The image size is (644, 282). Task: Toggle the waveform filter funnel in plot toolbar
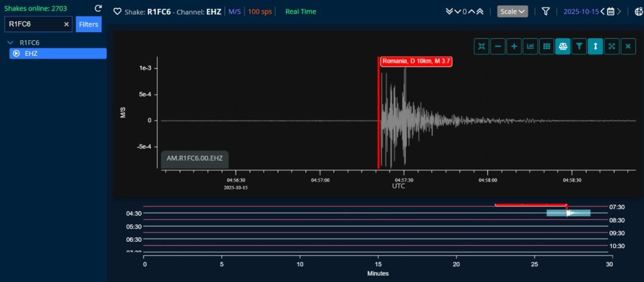pyautogui.click(x=579, y=46)
